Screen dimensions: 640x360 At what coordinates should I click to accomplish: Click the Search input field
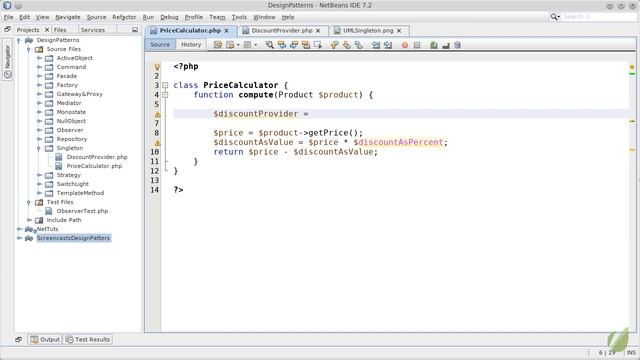point(599,17)
